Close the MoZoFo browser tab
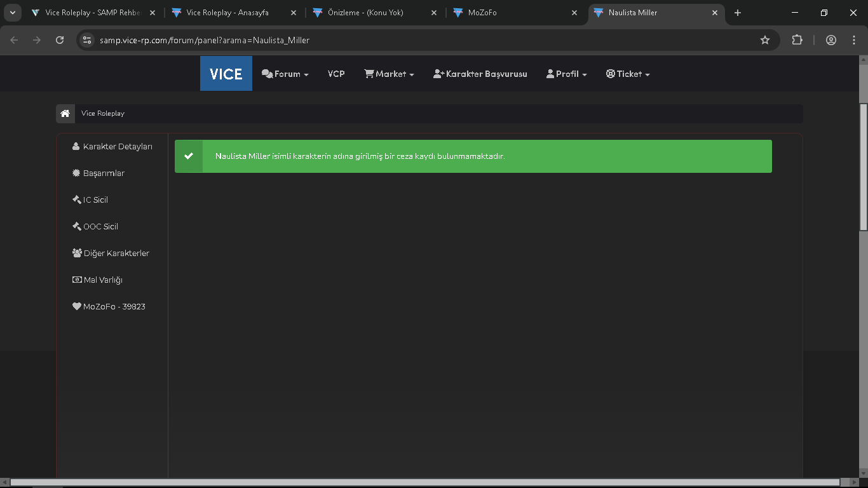 tap(574, 13)
